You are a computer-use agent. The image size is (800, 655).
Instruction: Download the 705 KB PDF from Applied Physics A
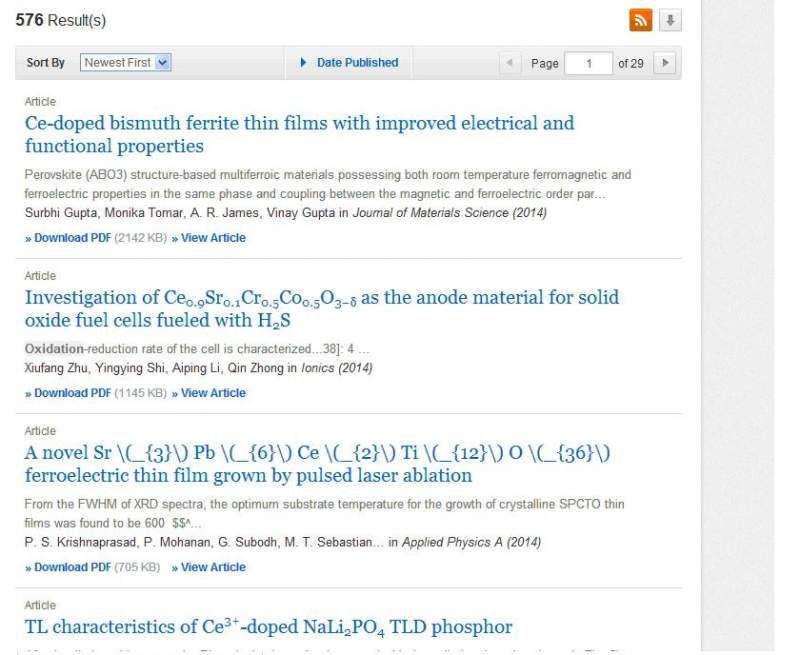[68, 567]
